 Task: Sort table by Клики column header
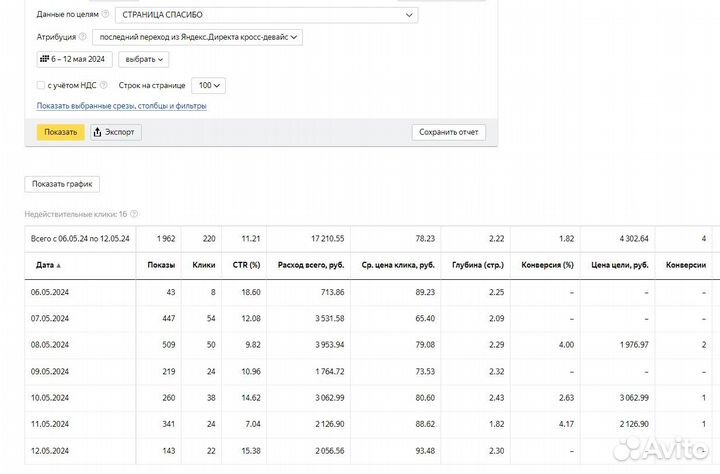(x=203, y=265)
